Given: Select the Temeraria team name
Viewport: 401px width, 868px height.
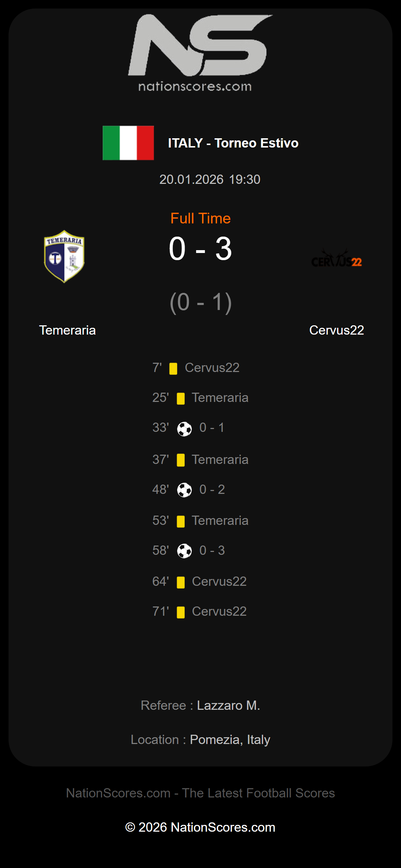Looking at the screenshot, I should pyautogui.click(x=67, y=330).
